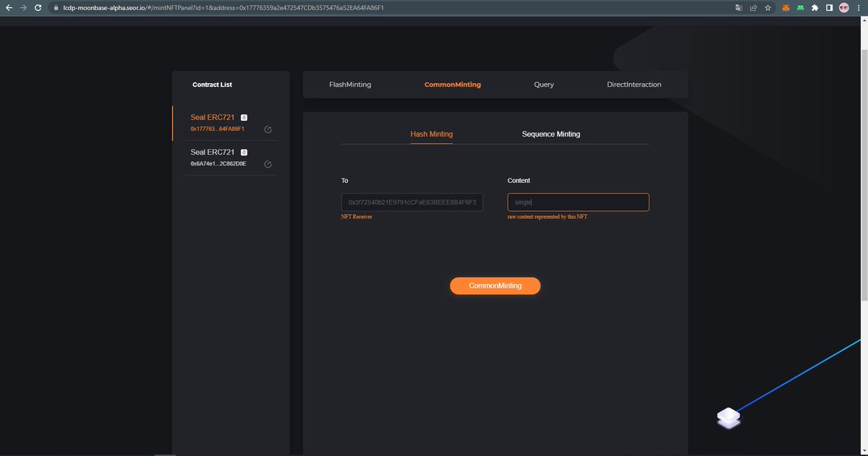Open share arrow for 0x177763...64FA86F1
The height and width of the screenshot is (456, 868).
pyautogui.click(x=268, y=129)
